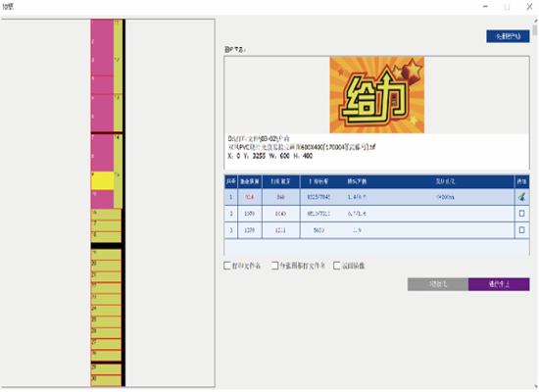The width and height of the screenshot is (539, 392).
Task: Select row 1 in the material table
Action: (x=376, y=197)
